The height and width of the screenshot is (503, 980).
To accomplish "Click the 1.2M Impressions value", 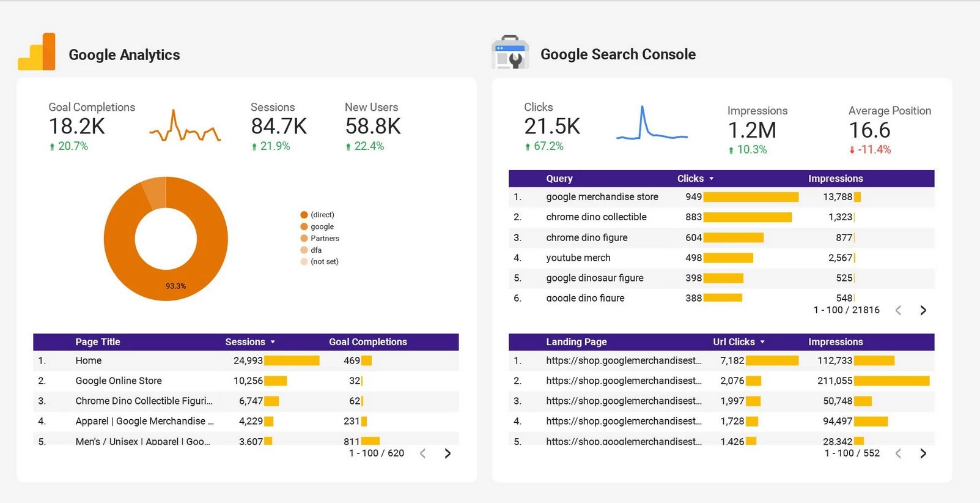I will (752, 130).
